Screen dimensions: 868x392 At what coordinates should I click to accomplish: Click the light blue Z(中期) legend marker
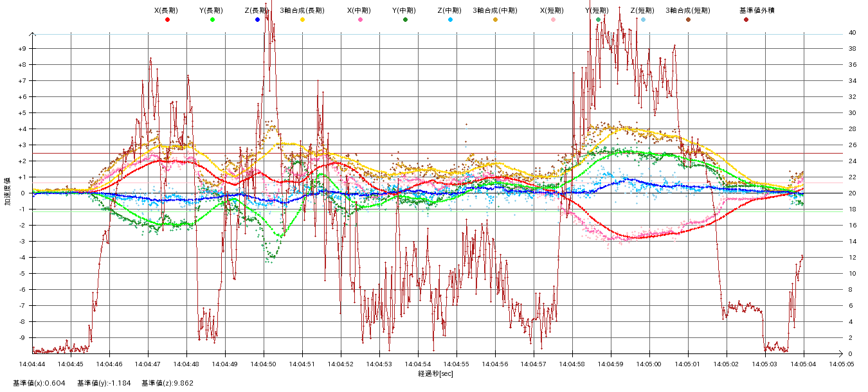click(x=450, y=20)
